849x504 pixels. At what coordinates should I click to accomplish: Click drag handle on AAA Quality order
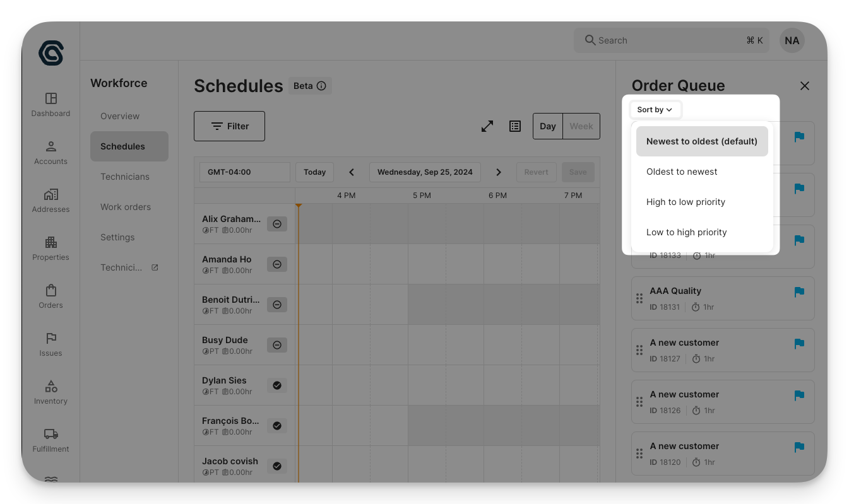(x=639, y=298)
